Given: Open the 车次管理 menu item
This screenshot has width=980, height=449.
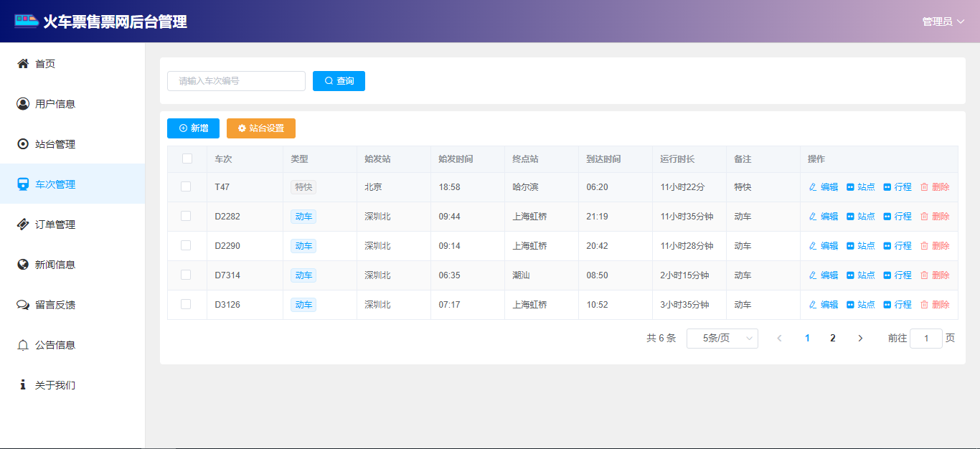Looking at the screenshot, I should [x=55, y=184].
